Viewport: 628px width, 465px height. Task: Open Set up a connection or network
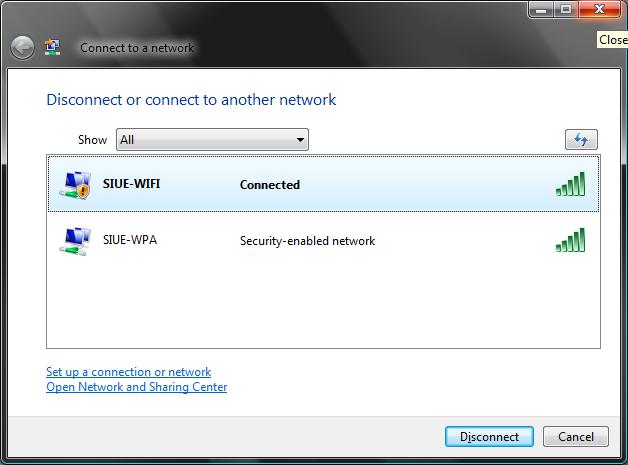tap(128, 372)
